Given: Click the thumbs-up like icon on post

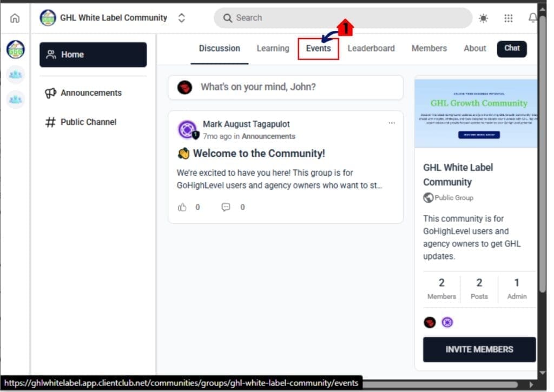Looking at the screenshot, I should (x=182, y=207).
